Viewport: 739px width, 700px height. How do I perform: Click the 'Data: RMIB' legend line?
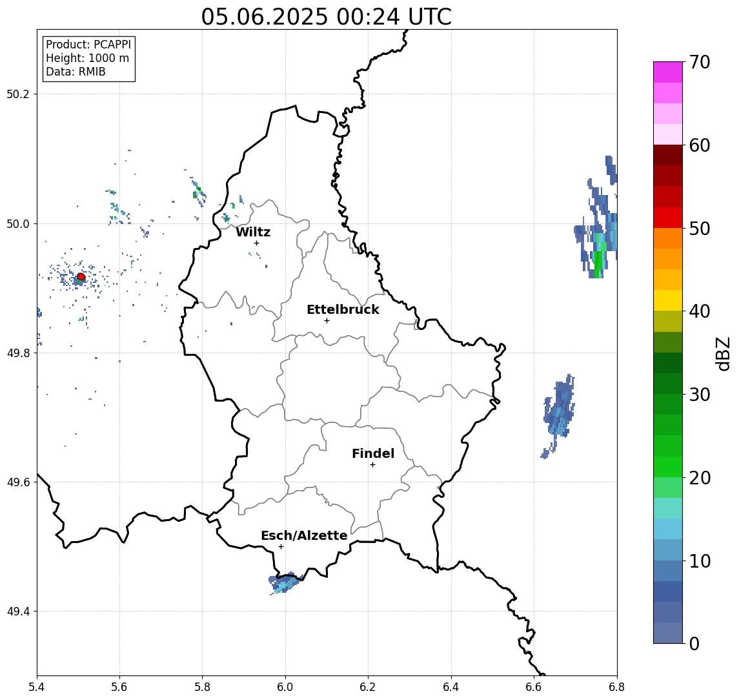(x=76, y=72)
